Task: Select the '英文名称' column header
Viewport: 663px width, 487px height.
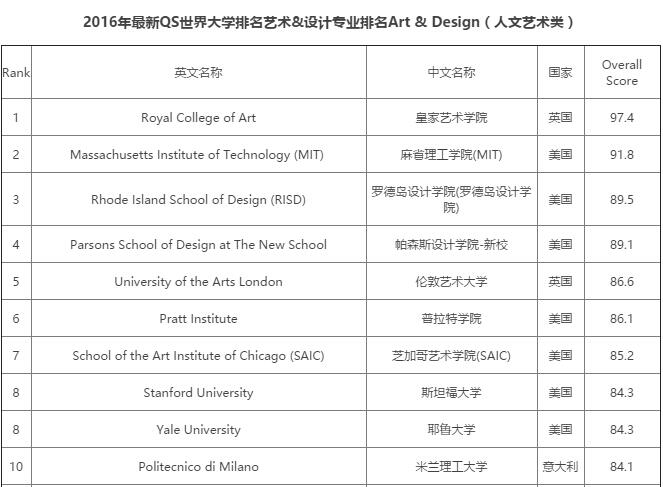Action: [198, 73]
